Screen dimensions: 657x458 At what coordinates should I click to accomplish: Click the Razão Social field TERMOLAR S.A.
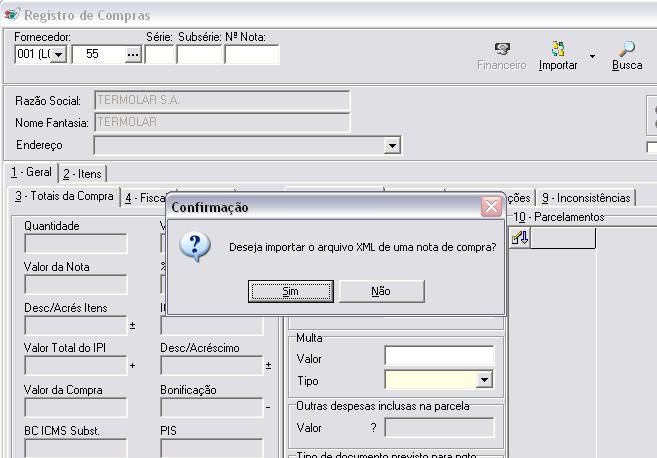222,101
